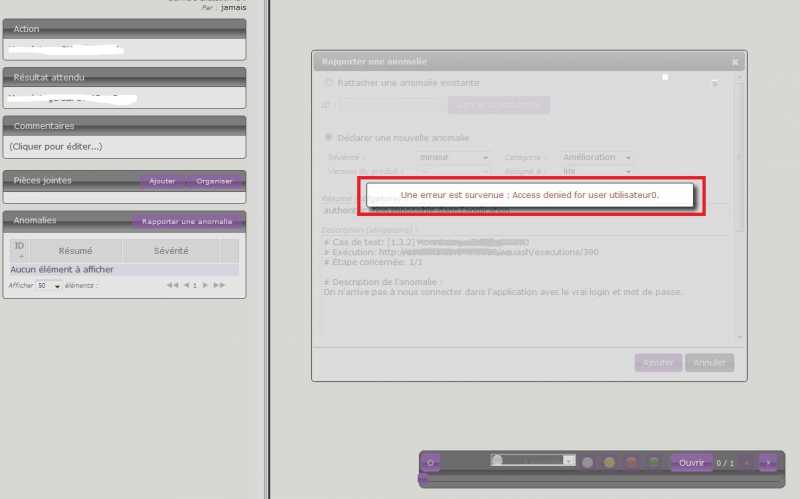Click Ajouter in Pièces jointes panel
This screenshot has height=499, width=800.
[x=162, y=181]
